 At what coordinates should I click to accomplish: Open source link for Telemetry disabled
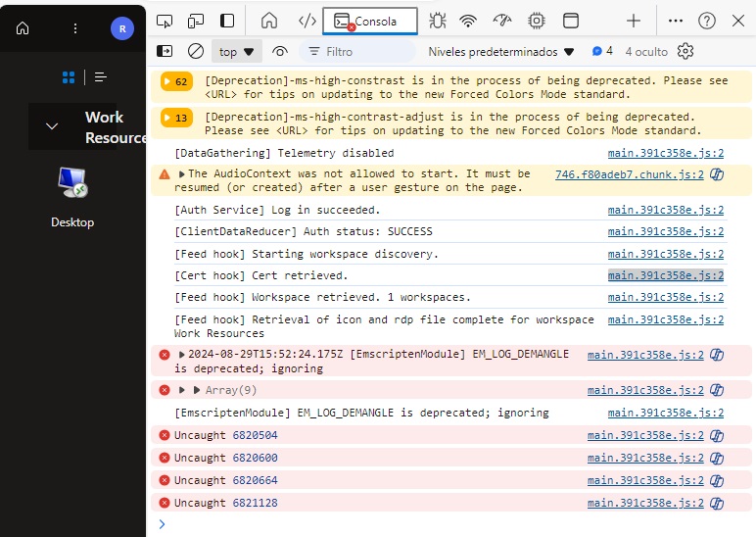665,154
